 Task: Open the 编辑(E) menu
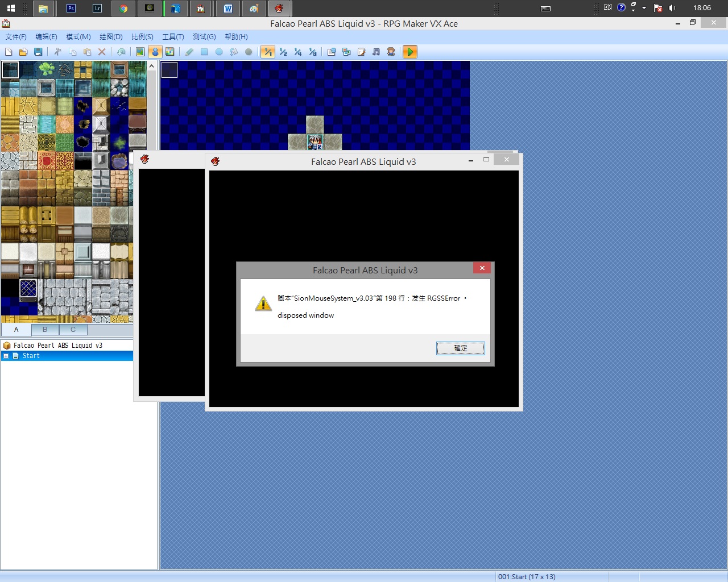(x=46, y=37)
